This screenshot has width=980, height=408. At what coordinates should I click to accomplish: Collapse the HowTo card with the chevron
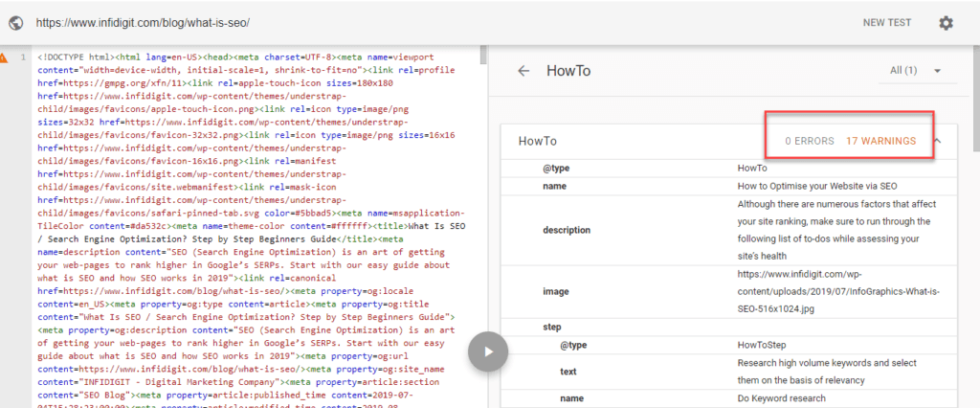click(x=937, y=141)
